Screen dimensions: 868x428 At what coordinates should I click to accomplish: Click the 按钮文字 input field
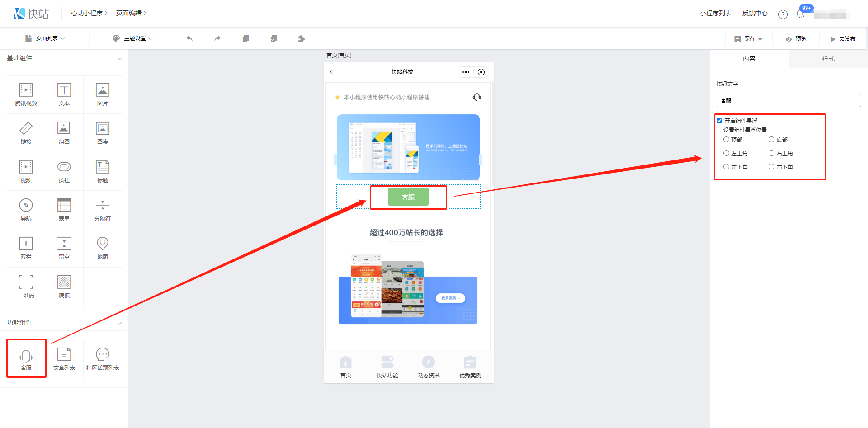coord(788,100)
